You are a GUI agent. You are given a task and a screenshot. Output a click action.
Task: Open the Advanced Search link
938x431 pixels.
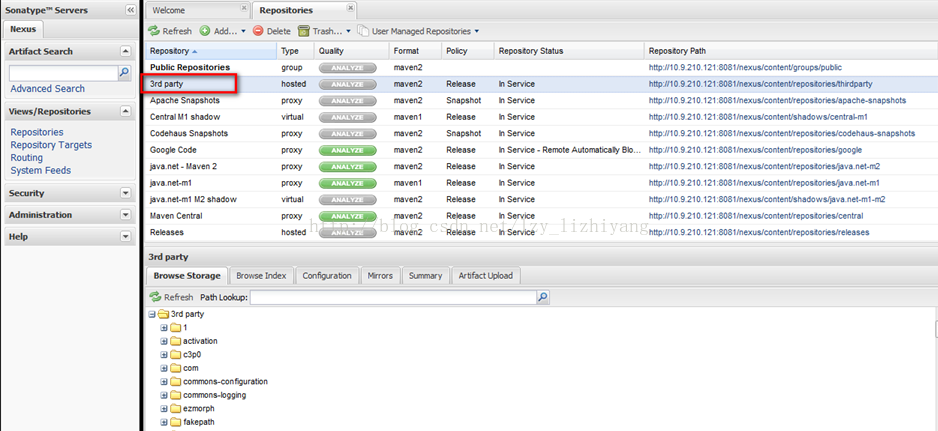47,89
